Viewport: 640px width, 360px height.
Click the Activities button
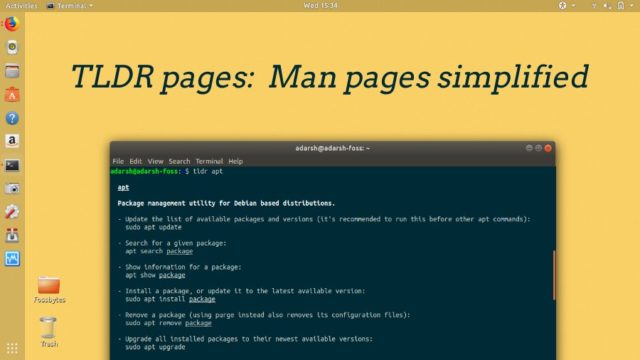pyautogui.click(x=21, y=6)
